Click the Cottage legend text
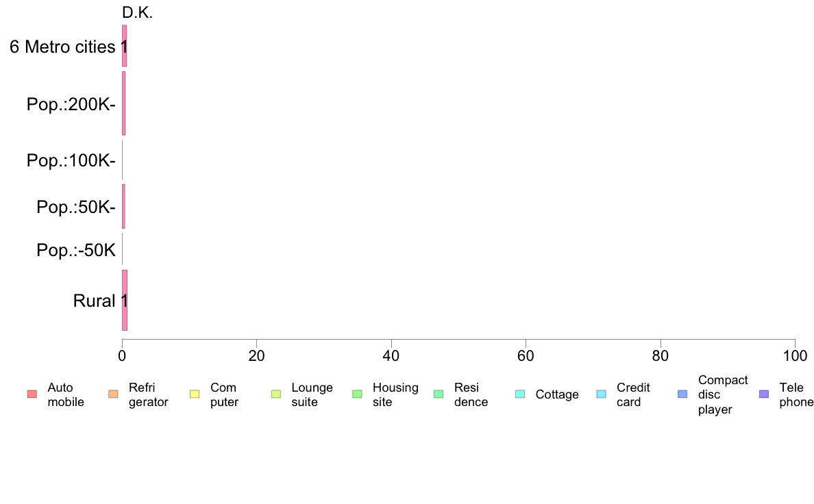The image size is (814, 504). point(557,394)
